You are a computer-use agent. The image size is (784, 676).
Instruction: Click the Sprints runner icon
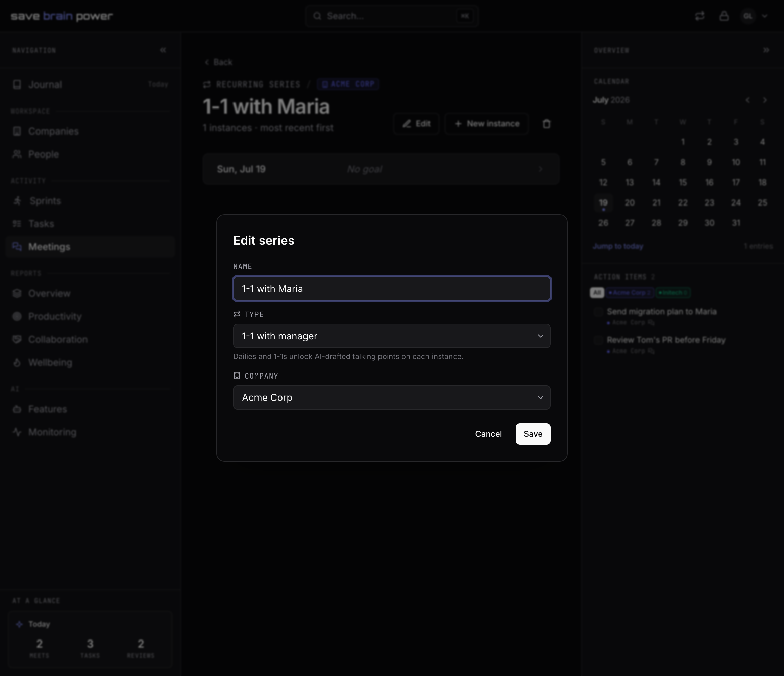[17, 201]
